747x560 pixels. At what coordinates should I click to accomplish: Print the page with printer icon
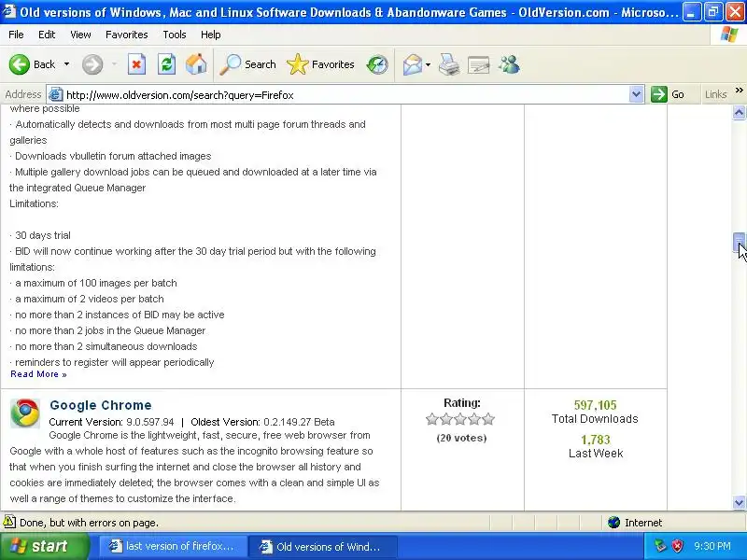[x=449, y=64]
